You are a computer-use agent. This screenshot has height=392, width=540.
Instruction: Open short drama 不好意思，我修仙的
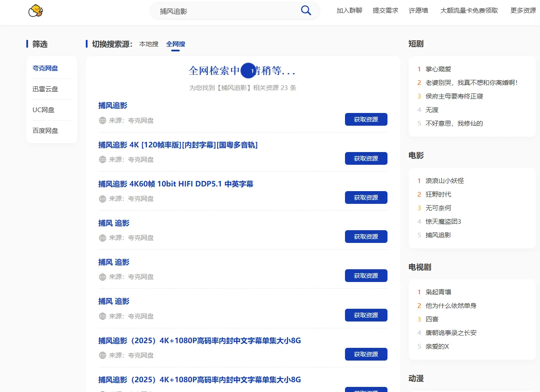click(x=454, y=123)
